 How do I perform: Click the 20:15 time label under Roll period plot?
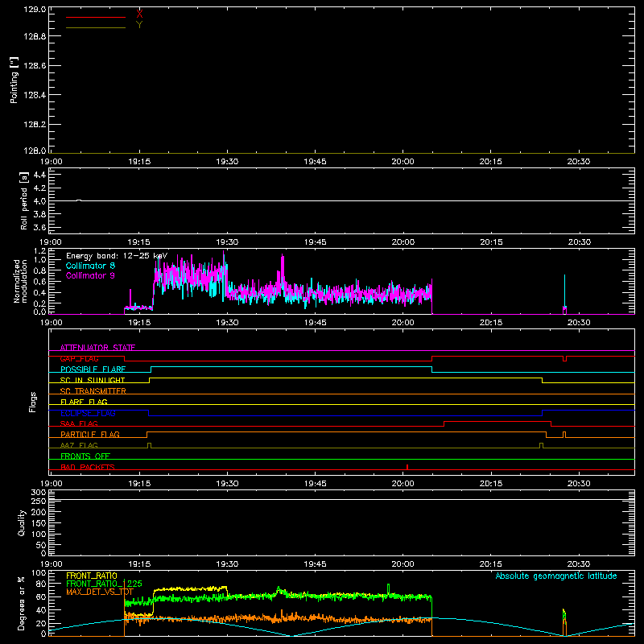(x=491, y=242)
